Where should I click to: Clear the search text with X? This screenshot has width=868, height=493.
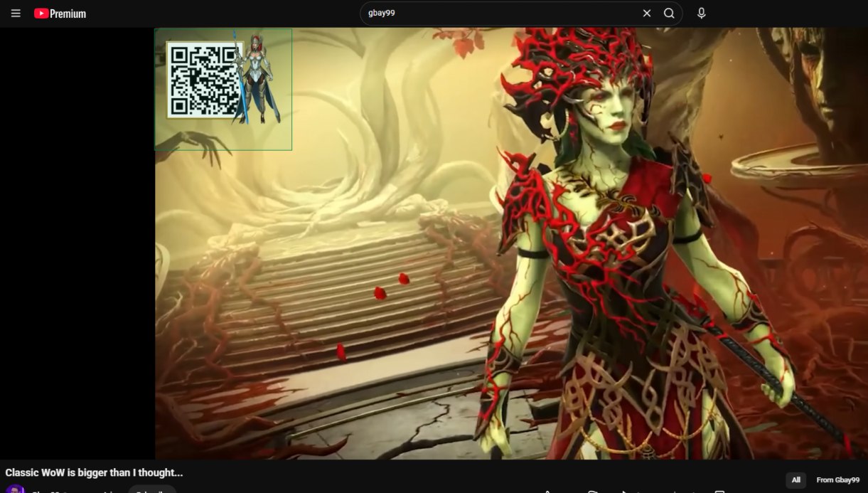point(647,14)
